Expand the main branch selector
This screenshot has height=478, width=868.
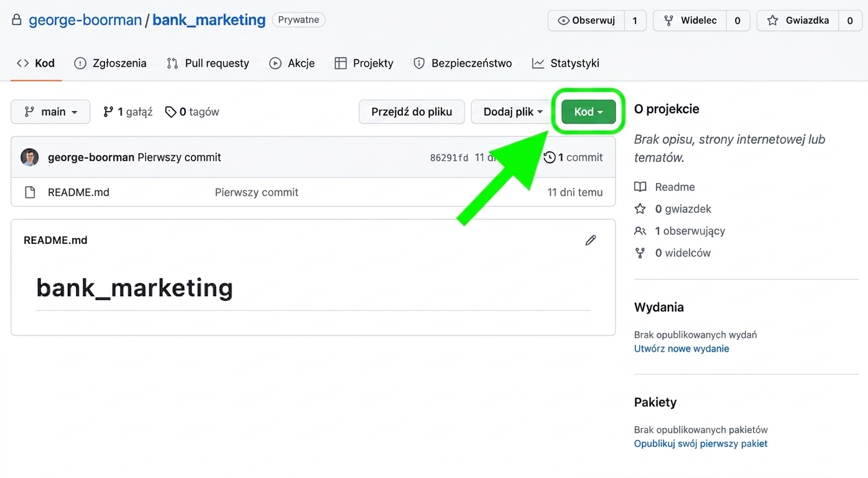point(50,112)
